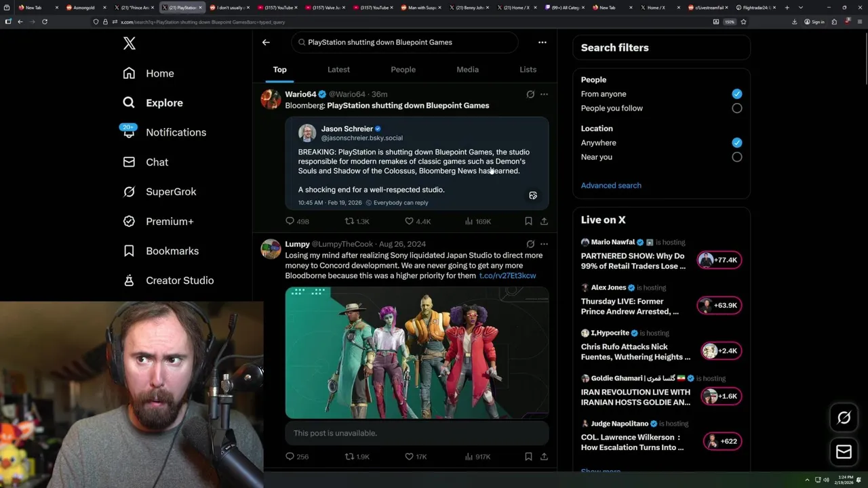Open Wario64 profile name link
The height and width of the screenshot is (488, 868).
pyautogui.click(x=300, y=94)
